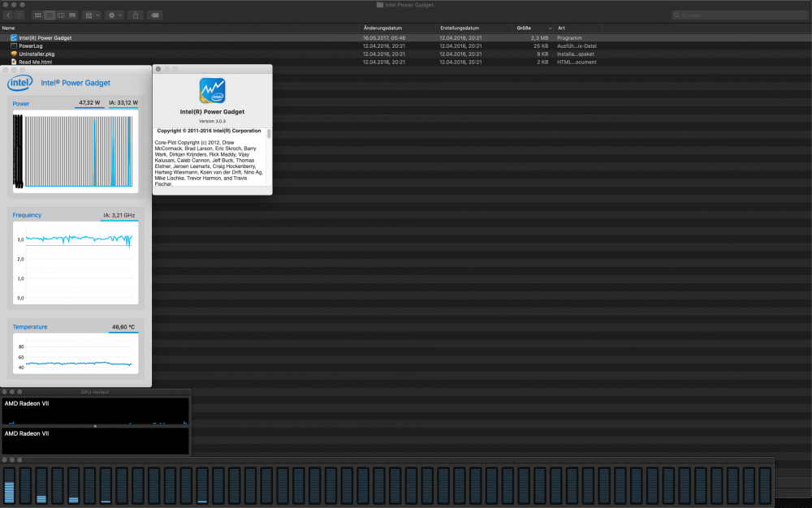Go back in the Finder window
Image resolution: width=812 pixels, height=508 pixels.
click(x=8, y=15)
